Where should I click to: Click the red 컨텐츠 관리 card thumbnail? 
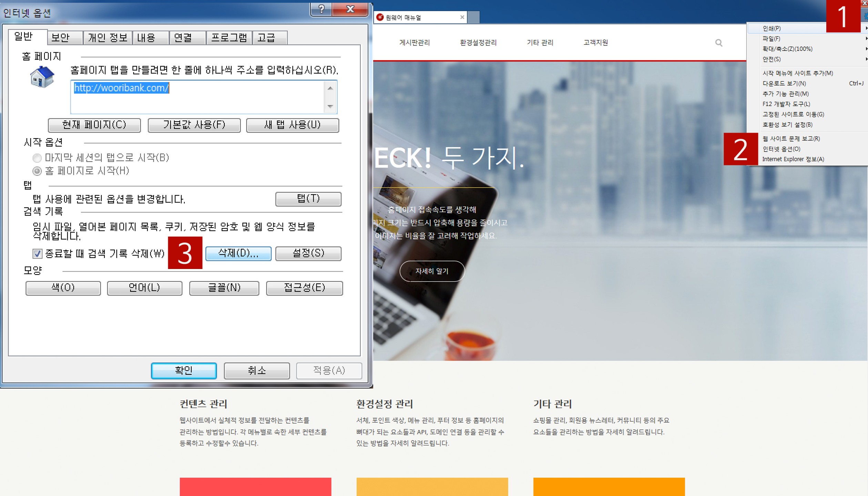(x=255, y=487)
